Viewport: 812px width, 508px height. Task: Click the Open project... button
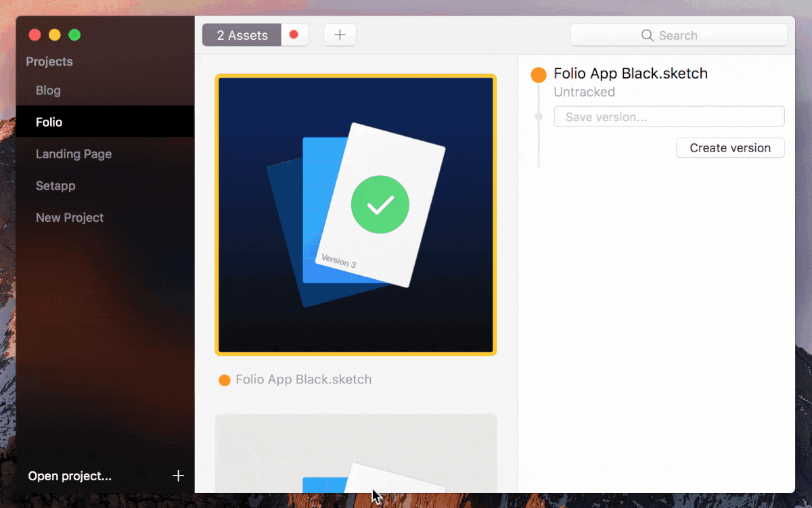point(70,476)
